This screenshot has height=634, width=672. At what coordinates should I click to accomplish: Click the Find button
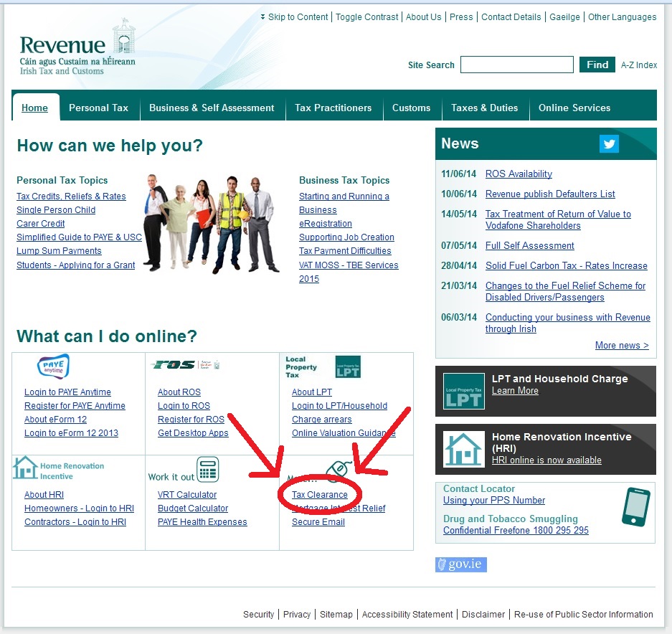coord(597,65)
